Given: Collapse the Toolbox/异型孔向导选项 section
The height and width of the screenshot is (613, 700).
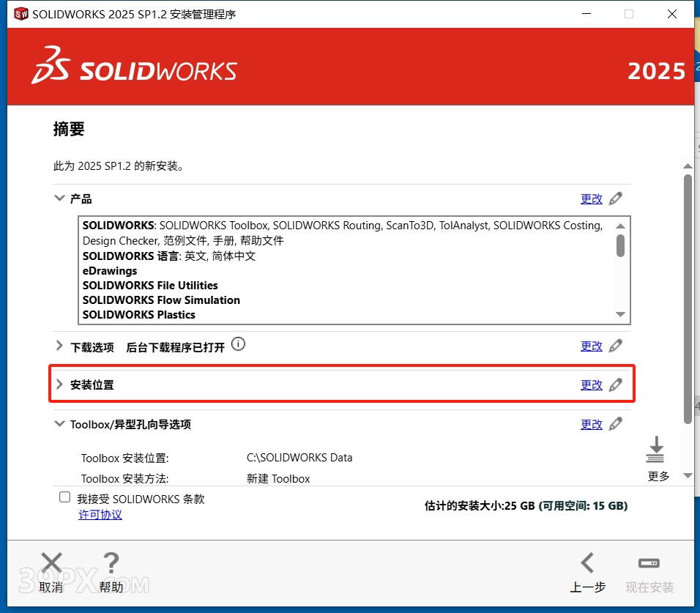Looking at the screenshot, I should point(59,423).
